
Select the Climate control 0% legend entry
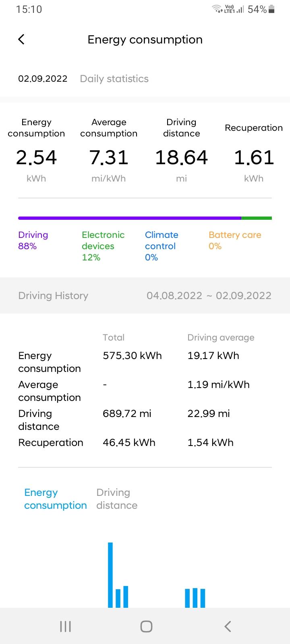162,246
